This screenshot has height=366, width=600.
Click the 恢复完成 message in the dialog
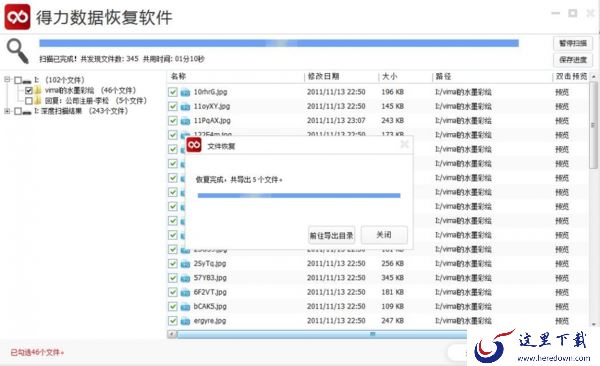(239, 180)
